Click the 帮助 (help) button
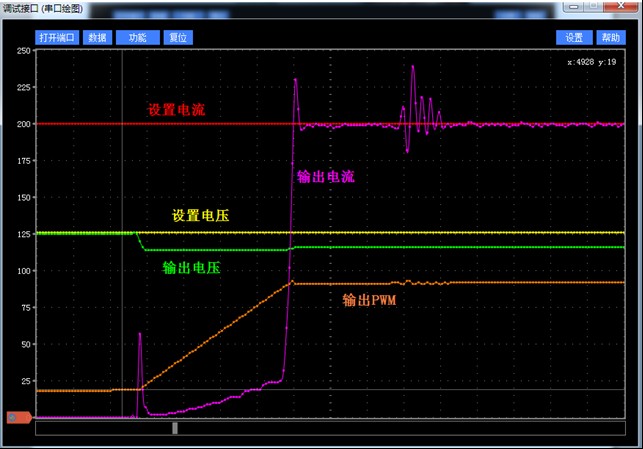Screen dimensions: 643x449 (611, 38)
